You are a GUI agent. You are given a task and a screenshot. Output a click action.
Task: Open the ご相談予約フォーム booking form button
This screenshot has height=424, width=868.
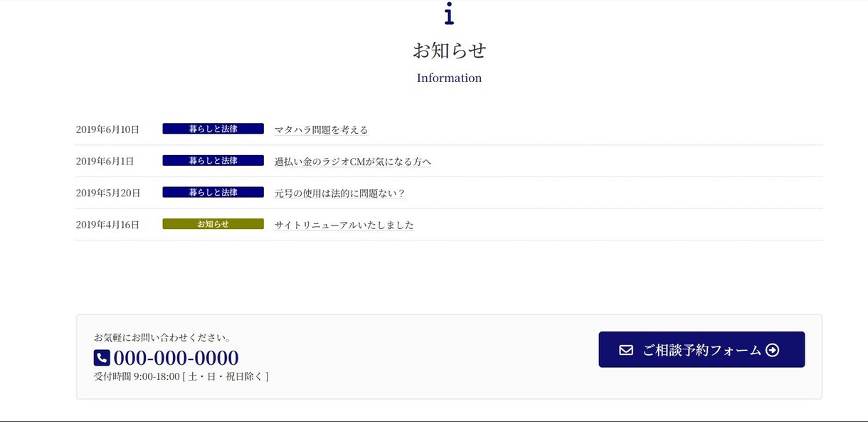(x=702, y=349)
